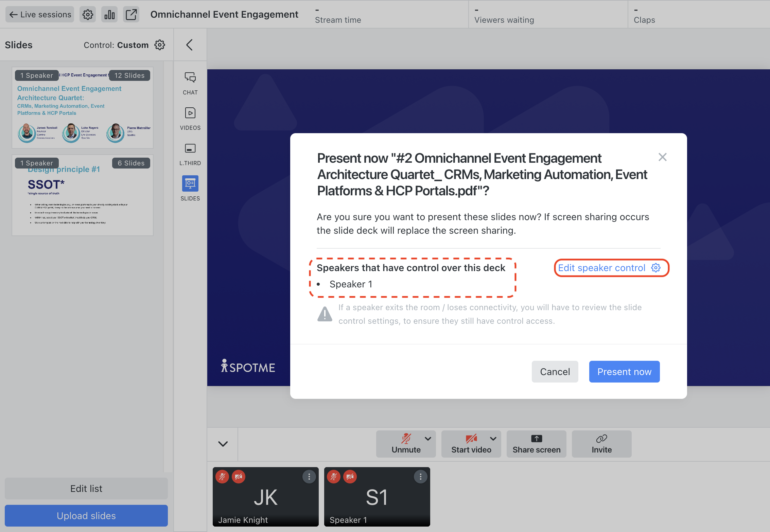The image size is (770, 532).
Task: Click the Omnichannel Event Engagement title
Action: [x=224, y=14]
